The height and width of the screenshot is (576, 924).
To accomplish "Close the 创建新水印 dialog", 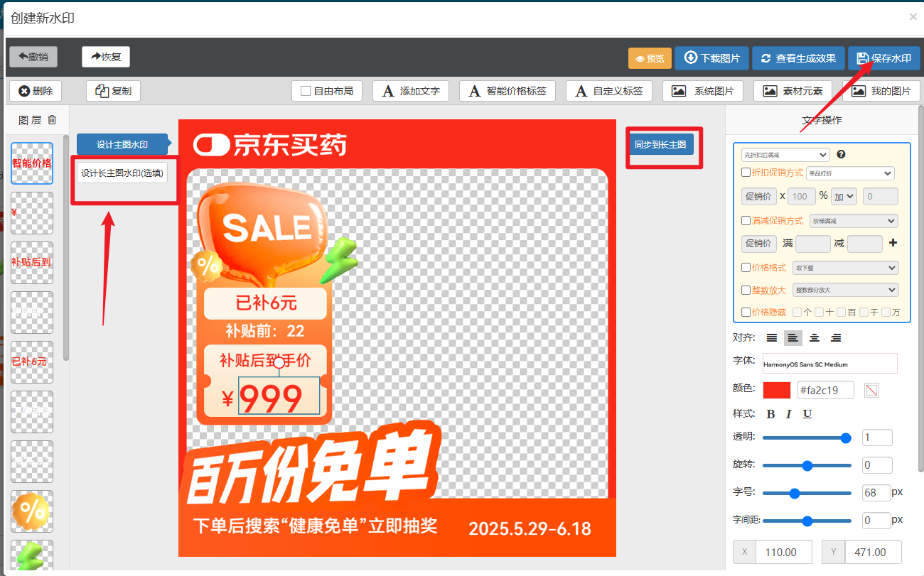I will [913, 16].
